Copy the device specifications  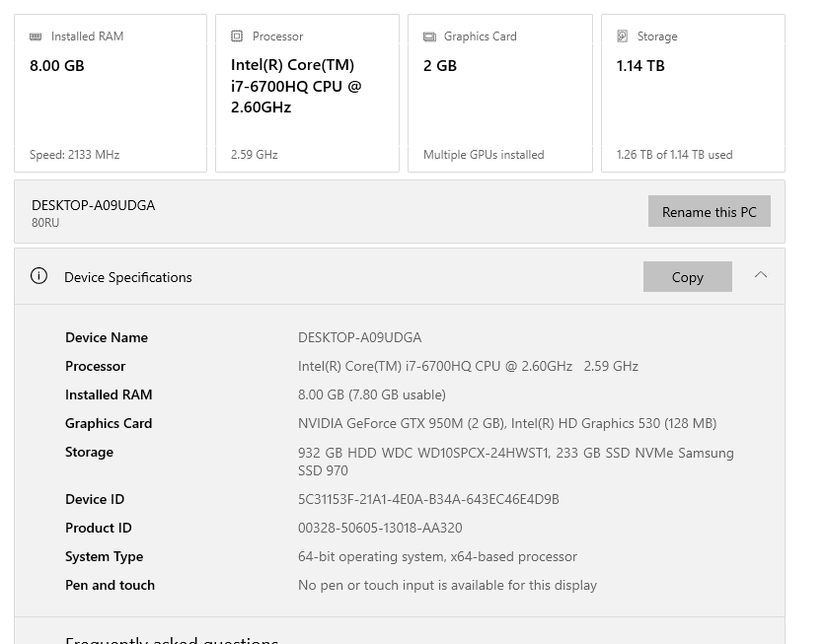(688, 277)
